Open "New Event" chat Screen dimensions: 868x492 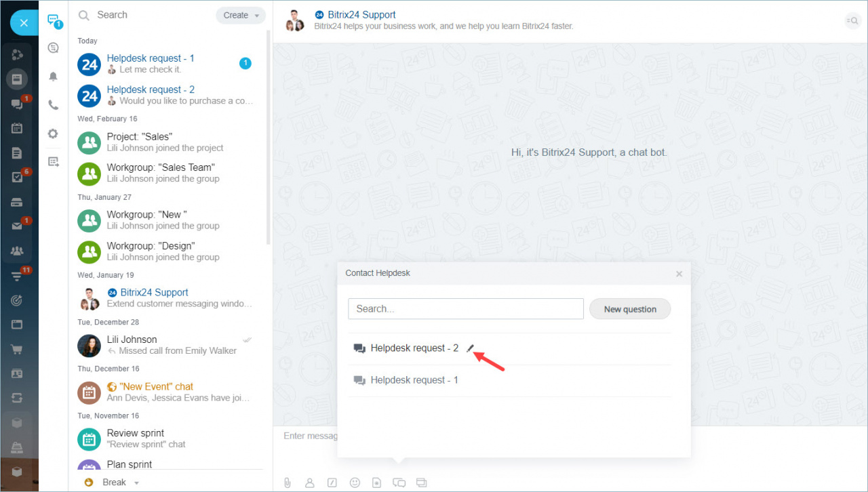click(x=168, y=392)
